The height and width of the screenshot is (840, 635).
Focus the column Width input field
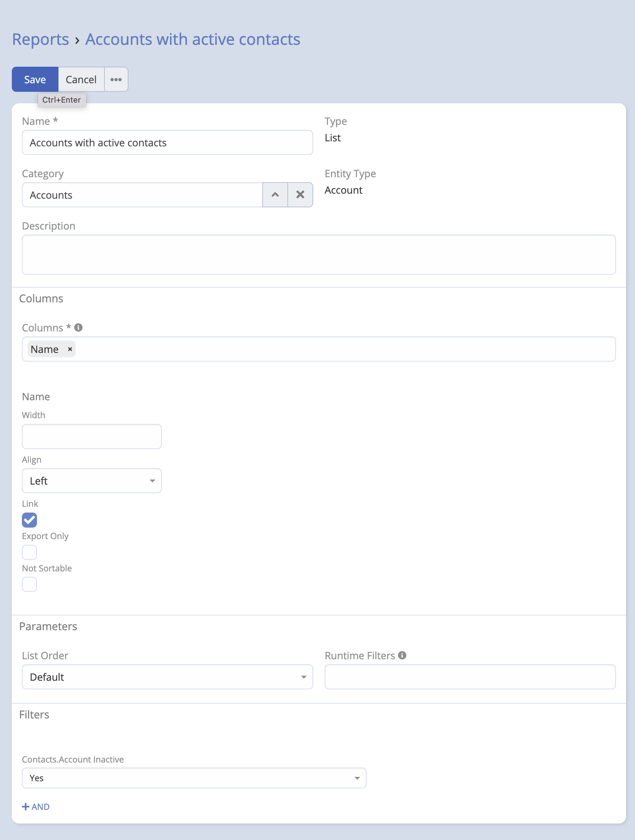click(x=91, y=436)
